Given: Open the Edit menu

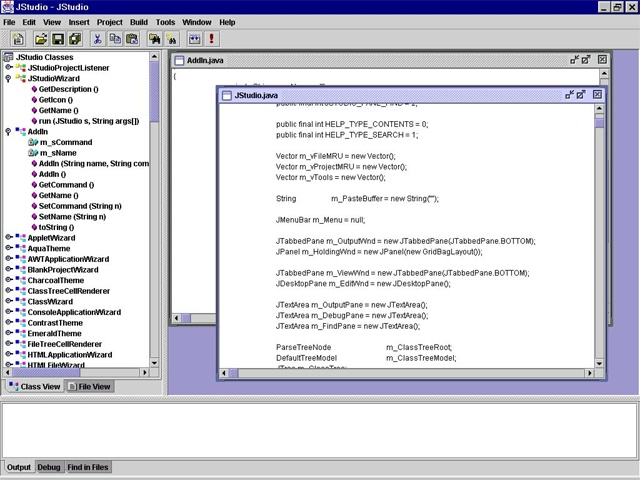Looking at the screenshot, I should [29, 22].
